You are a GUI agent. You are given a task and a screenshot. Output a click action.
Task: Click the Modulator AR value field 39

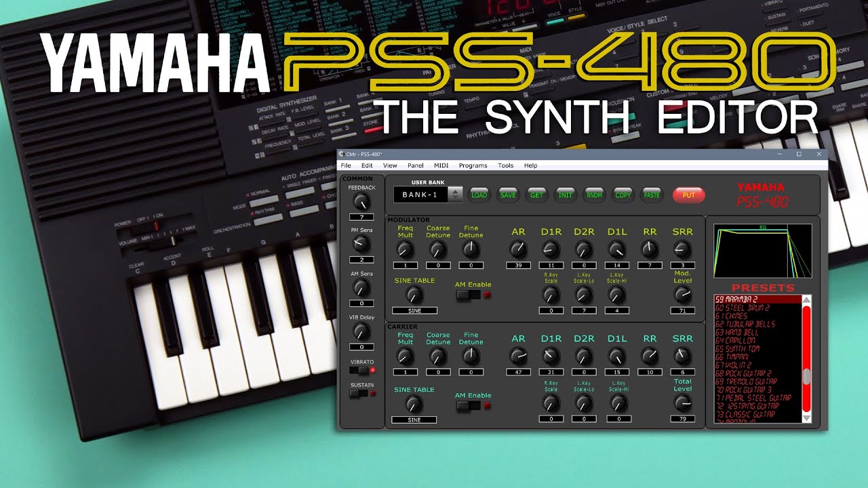pyautogui.click(x=519, y=266)
